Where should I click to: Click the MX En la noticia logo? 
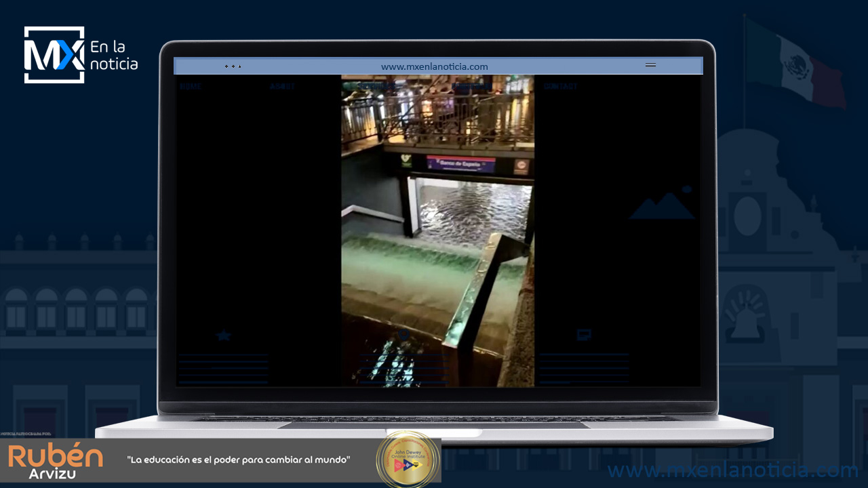81,55
